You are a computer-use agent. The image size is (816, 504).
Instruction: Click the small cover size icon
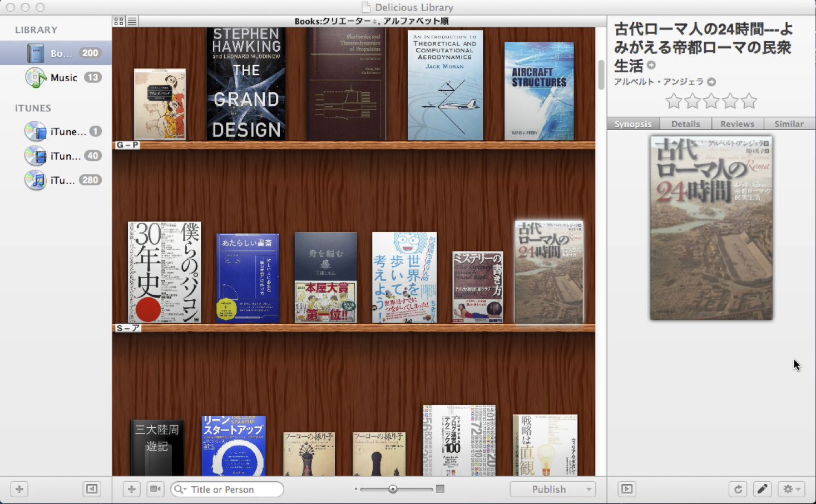pos(356,489)
